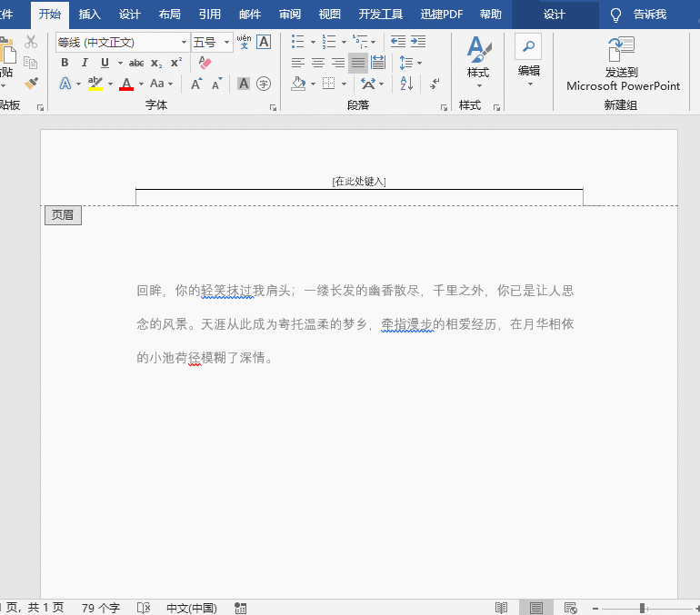Click the multilevel list icon
Screen dimensions: 700x615
pos(360,42)
